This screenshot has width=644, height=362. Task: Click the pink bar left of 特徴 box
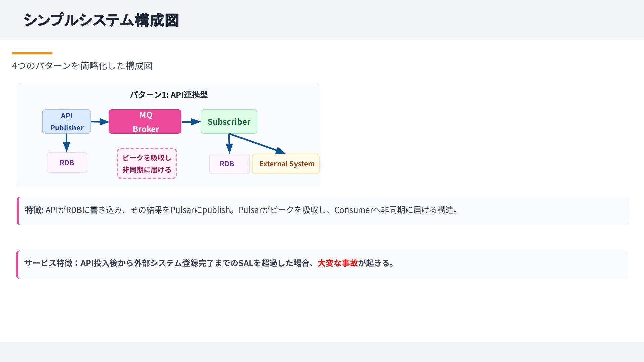[x=18, y=211]
